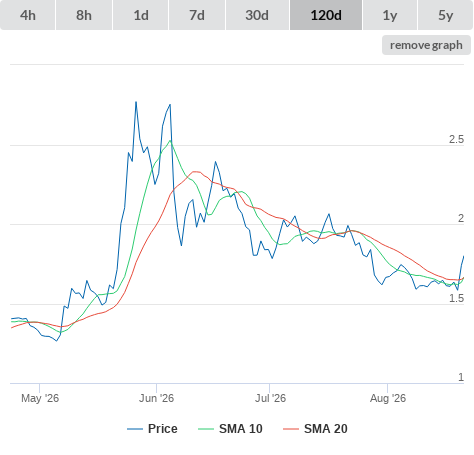Click the blue Price legend line marker
The width and height of the screenshot is (474, 455).
[x=135, y=429]
